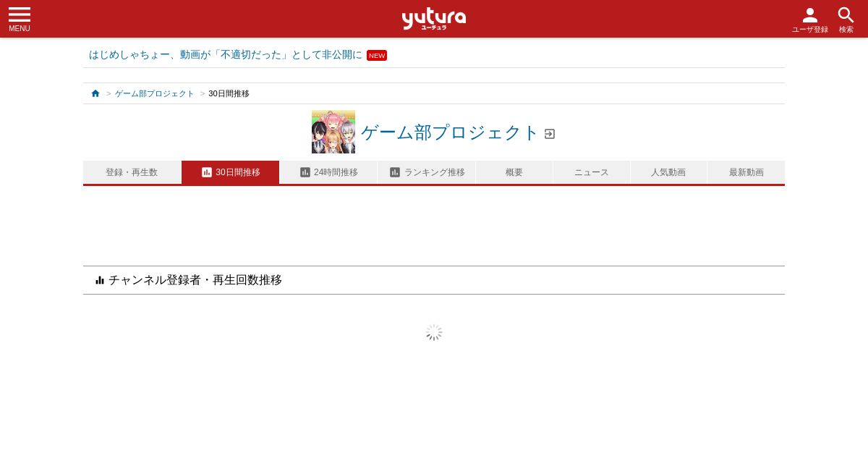Open the external channel link icon
Viewport: 868px width, 456px height.
(550, 134)
